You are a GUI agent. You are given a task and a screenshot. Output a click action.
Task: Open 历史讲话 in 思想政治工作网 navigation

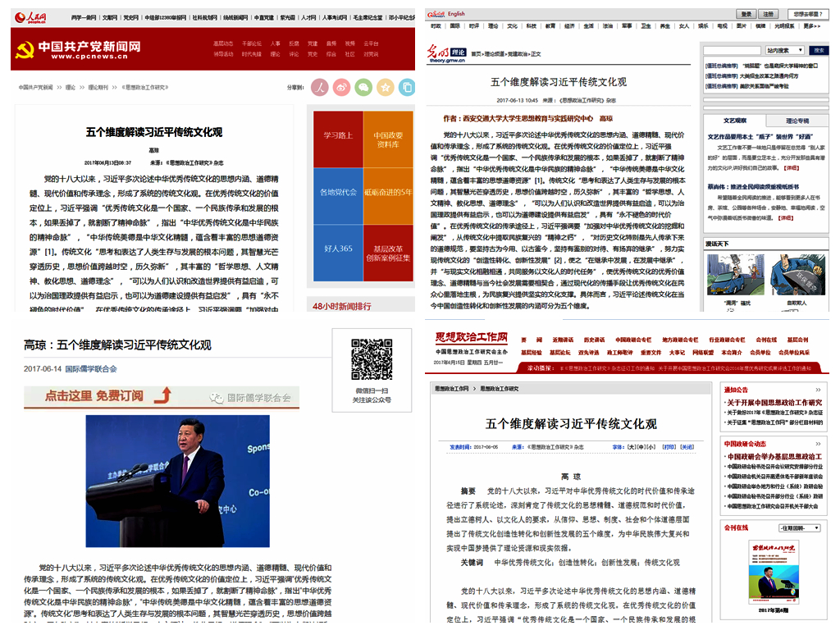(x=594, y=340)
